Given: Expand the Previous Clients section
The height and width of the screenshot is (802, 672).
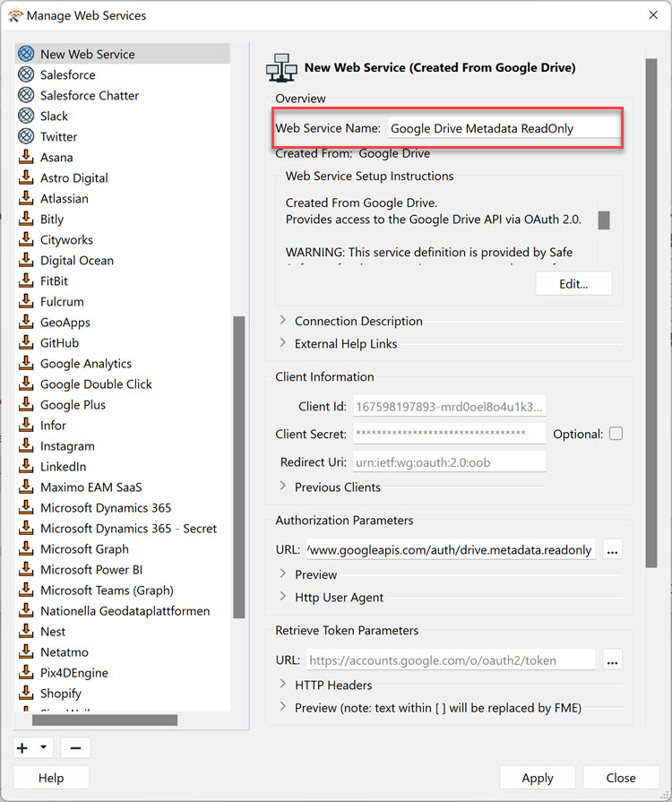Looking at the screenshot, I should click(283, 486).
